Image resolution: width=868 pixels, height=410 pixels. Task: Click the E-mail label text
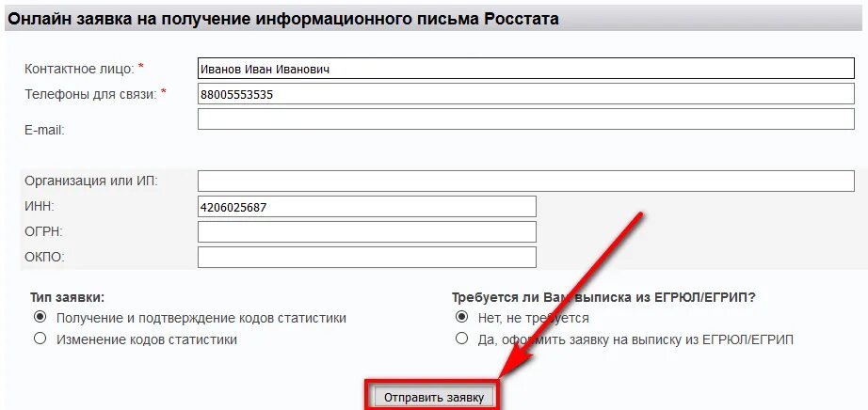click(x=44, y=131)
